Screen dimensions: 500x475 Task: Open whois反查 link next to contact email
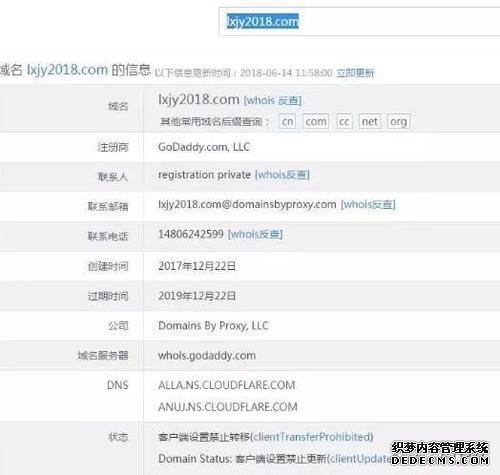click(368, 204)
